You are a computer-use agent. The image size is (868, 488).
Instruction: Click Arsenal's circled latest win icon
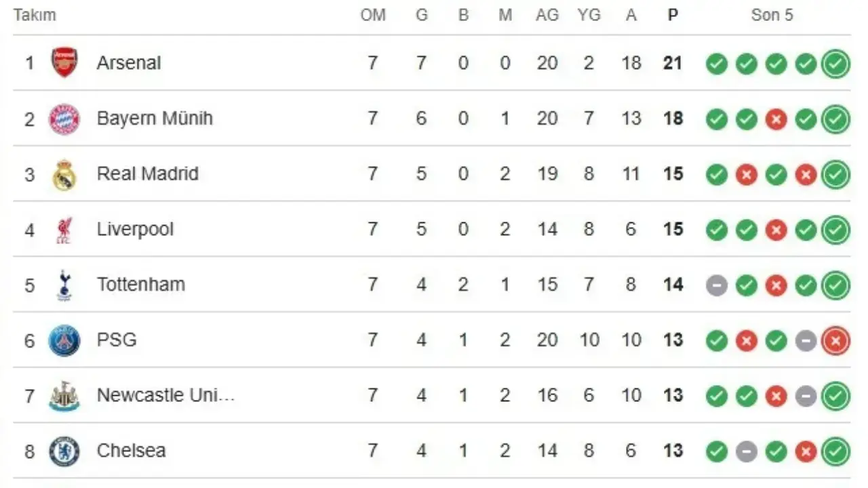(x=835, y=64)
